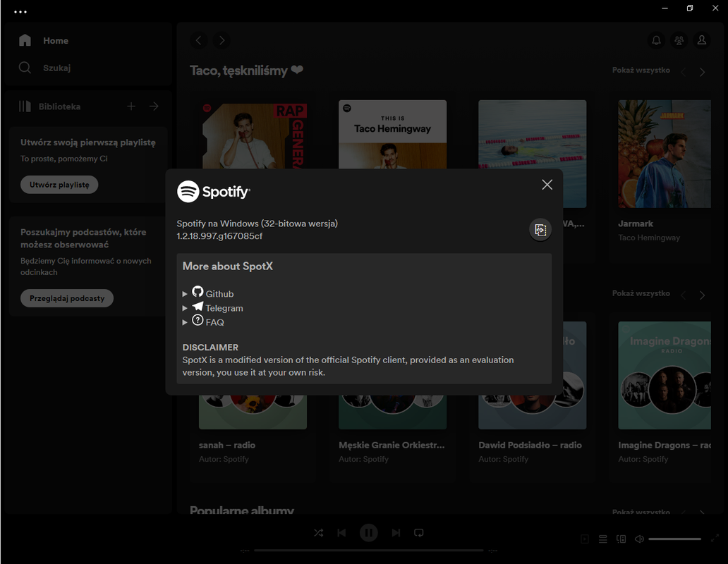Click the Popularne albumy heading

242,509
